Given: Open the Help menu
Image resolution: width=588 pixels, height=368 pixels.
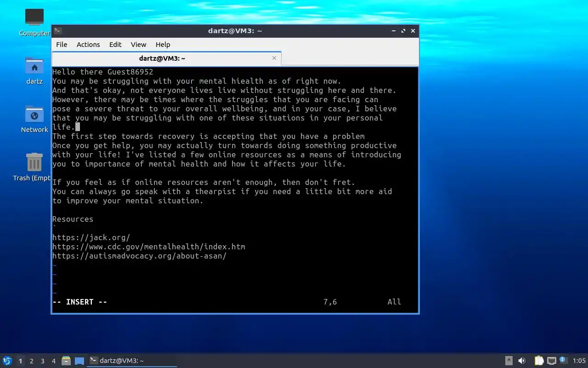Looking at the screenshot, I should (x=163, y=45).
